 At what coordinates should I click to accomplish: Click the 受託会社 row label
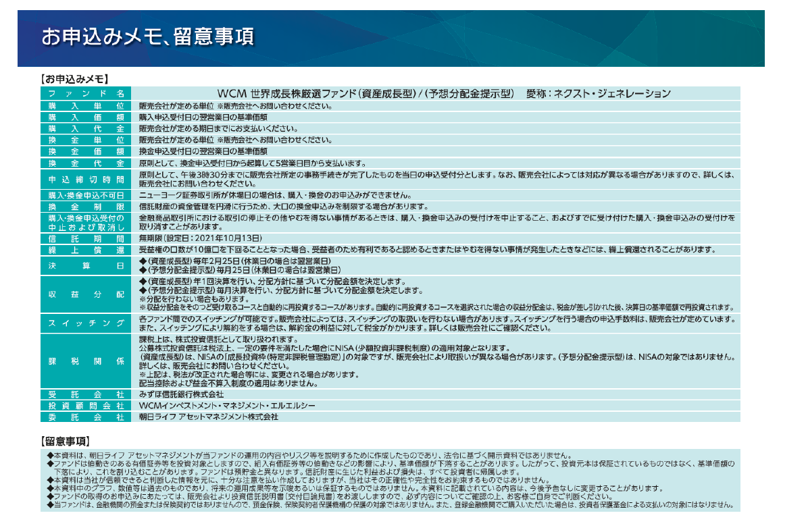pos(86,394)
